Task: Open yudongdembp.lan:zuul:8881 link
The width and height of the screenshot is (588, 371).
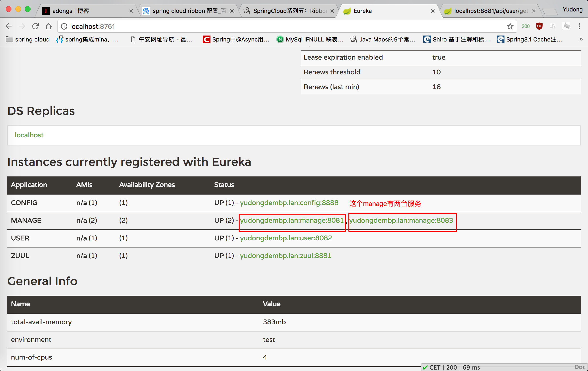Action: 285,256
